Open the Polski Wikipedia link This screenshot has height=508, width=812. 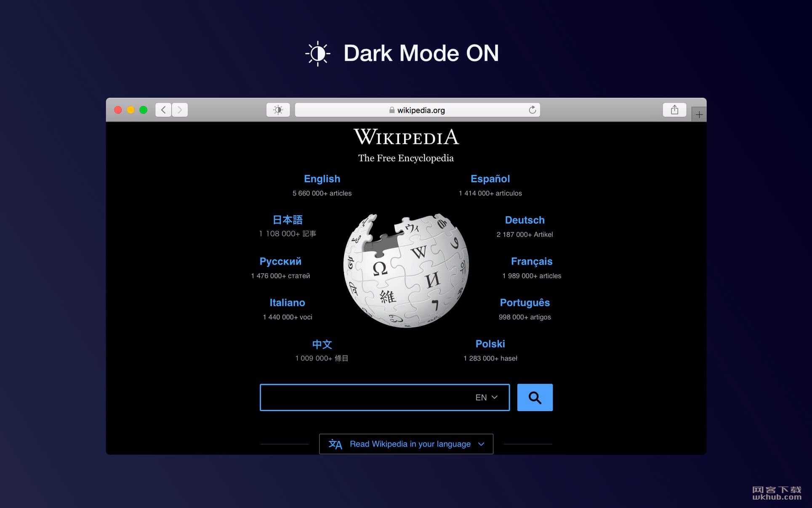coord(490,344)
